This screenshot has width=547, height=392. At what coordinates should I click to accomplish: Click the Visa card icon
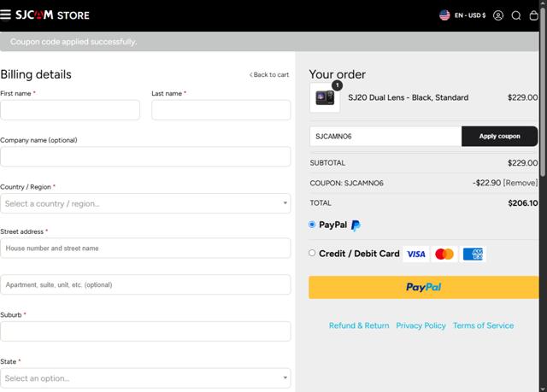[416, 254]
